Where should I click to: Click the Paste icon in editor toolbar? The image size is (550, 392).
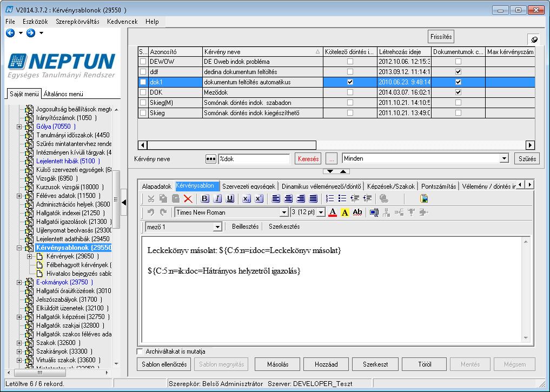tap(175, 199)
